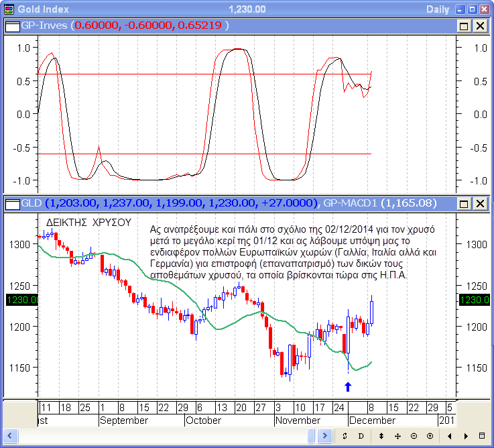
Task: Open the chart menu icon at bottom right
Action: [482, 436]
